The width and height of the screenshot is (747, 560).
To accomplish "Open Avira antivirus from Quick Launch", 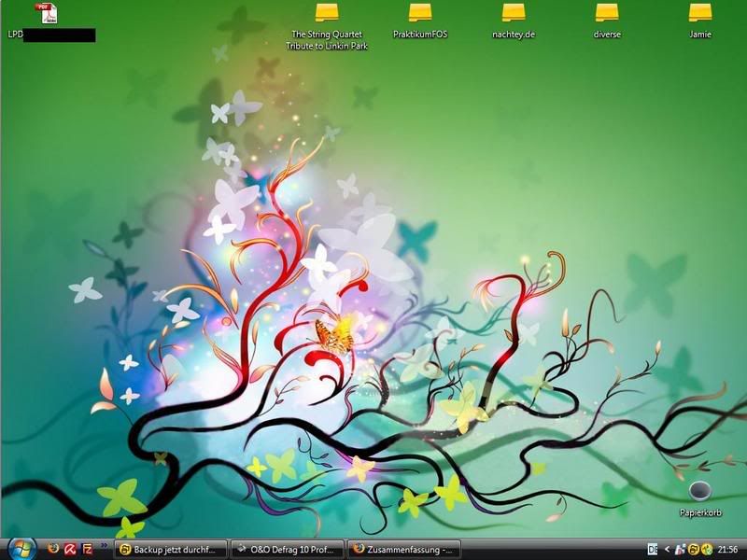I will click(x=69, y=549).
